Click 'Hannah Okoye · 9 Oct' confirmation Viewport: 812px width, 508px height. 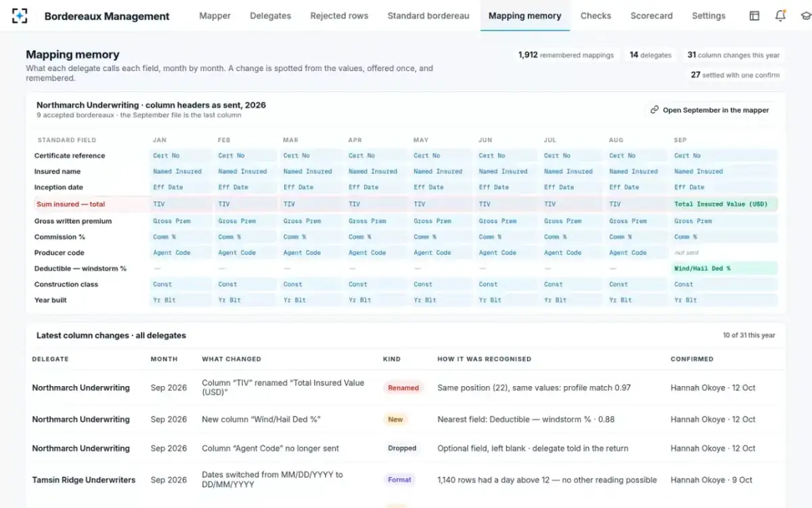pos(711,480)
